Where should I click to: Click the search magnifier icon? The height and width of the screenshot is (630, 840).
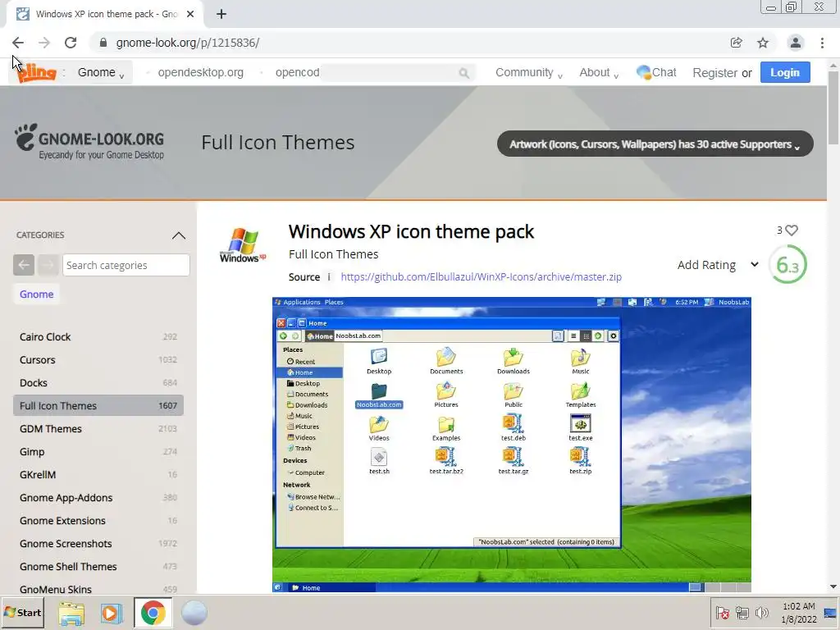464,73
